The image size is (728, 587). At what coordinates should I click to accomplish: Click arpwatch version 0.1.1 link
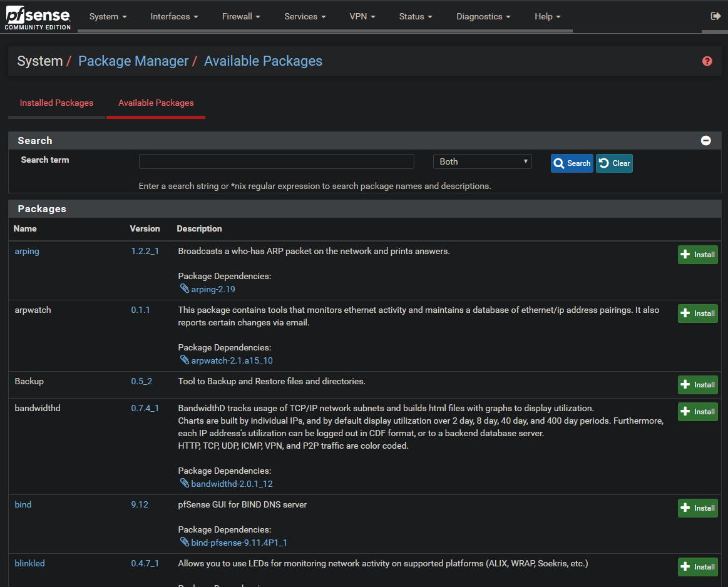point(140,310)
